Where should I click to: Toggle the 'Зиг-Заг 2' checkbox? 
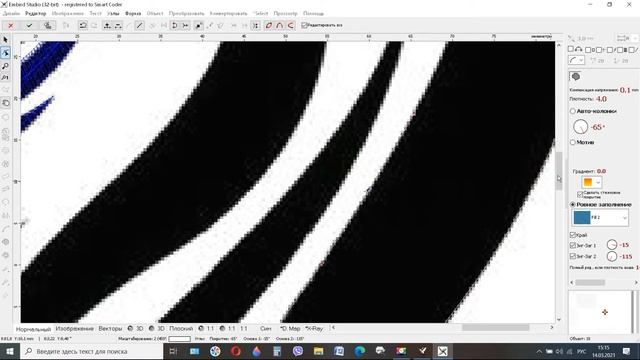(x=573, y=256)
